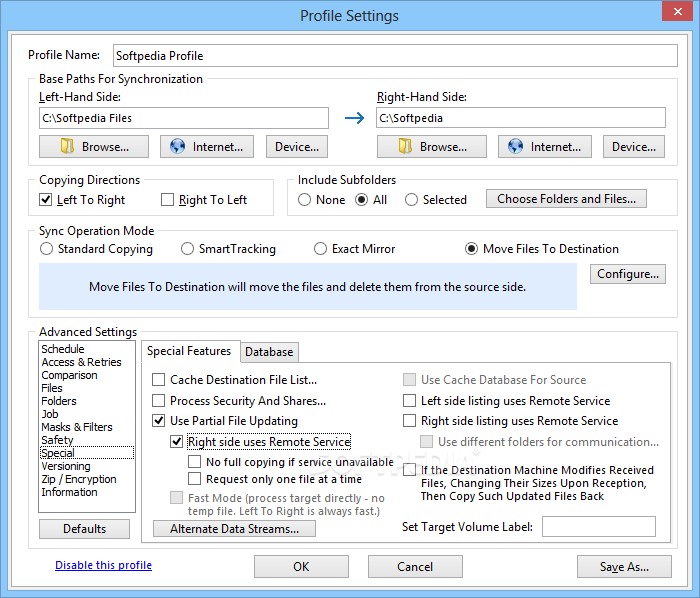Image resolution: width=700 pixels, height=598 pixels.
Task: Select the None subfolders radio button
Action: [304, 199]
